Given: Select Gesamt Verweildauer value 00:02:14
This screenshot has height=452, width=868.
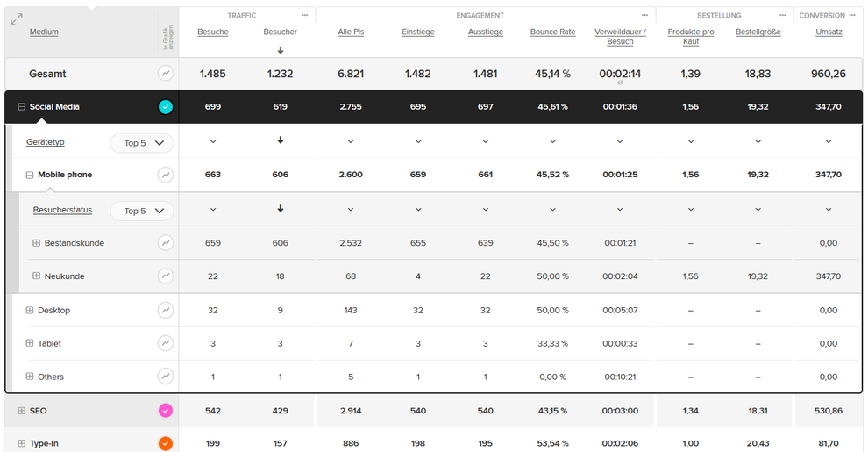Looking at the screenshot, I should point(620,74).
